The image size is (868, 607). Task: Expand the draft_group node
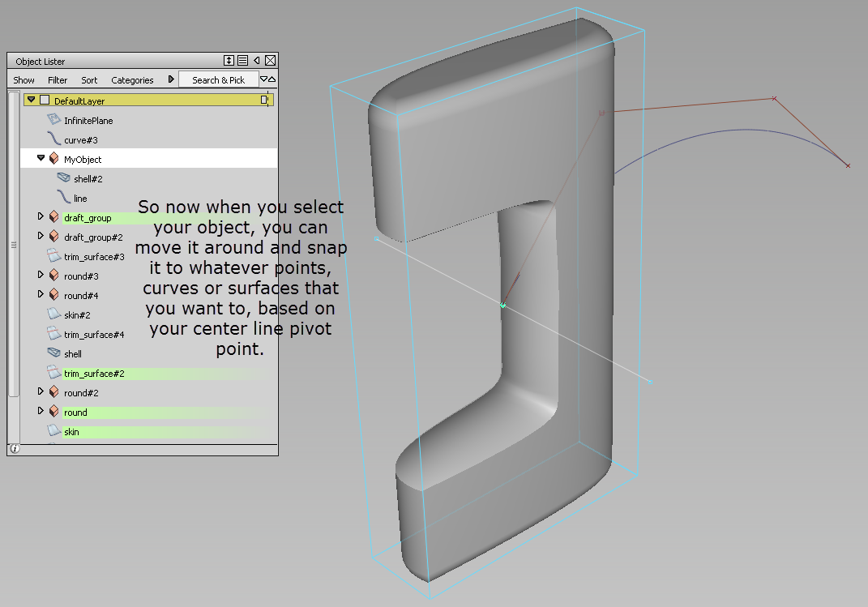click(x=41, y=217)
